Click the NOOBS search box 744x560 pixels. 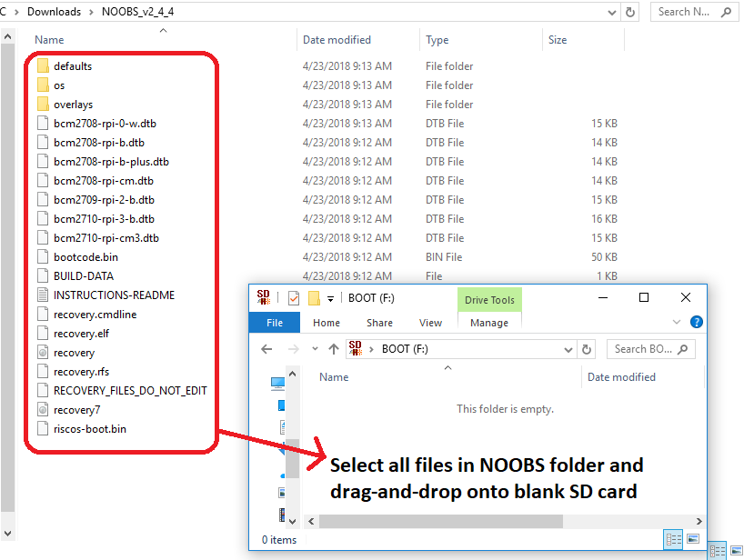tap(694, 12)
